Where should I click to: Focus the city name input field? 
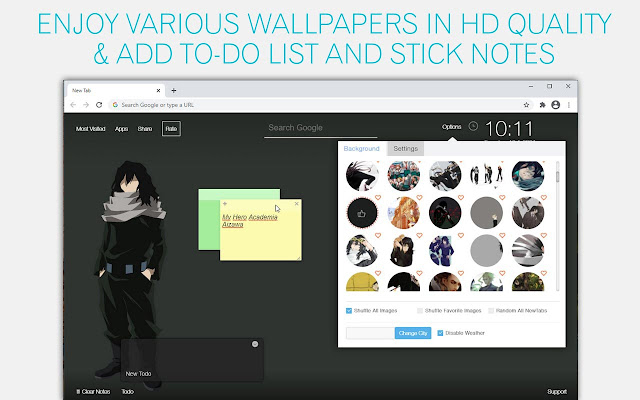click(x=370, y=333)
